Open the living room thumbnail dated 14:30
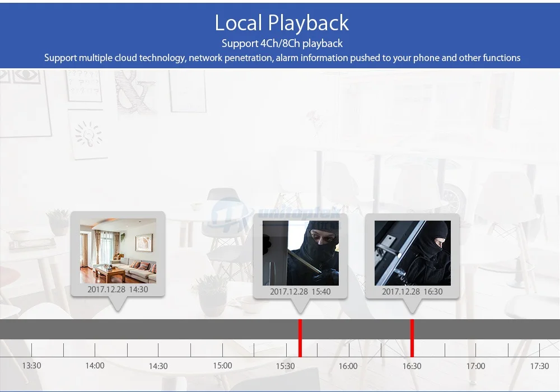Image resolution: width=560 pixels, height=392 pixels. point(118,251)
